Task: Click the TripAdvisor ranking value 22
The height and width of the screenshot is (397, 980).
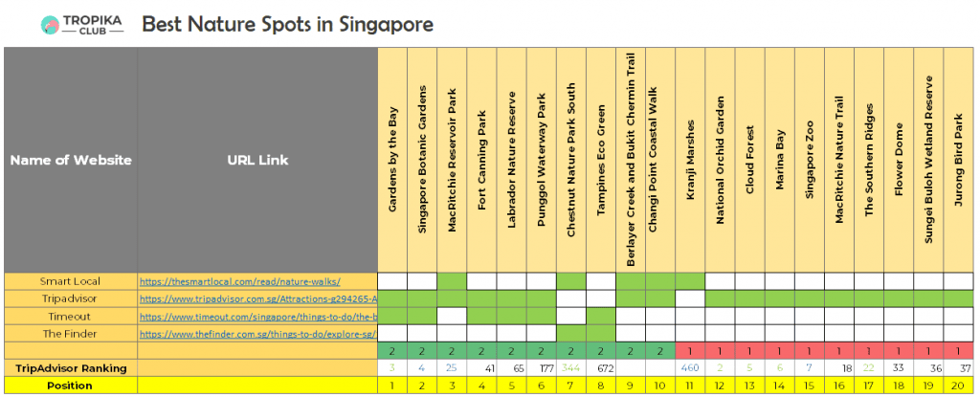Action: pos(869,368)
